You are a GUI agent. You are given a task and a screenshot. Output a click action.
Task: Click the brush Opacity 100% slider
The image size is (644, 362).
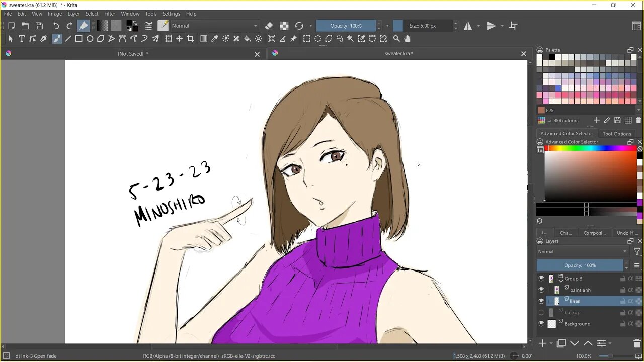[346, 26]
